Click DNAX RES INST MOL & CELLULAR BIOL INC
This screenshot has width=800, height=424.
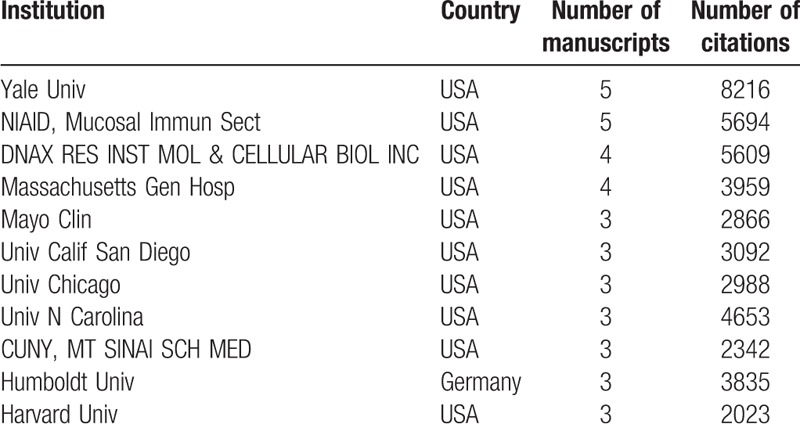[x=210, y=155]
